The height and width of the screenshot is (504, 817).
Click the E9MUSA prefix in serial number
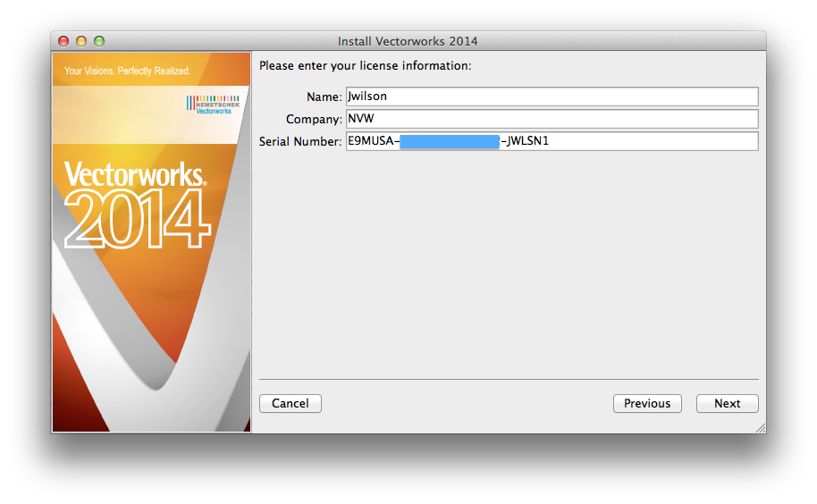pos(370,142)
